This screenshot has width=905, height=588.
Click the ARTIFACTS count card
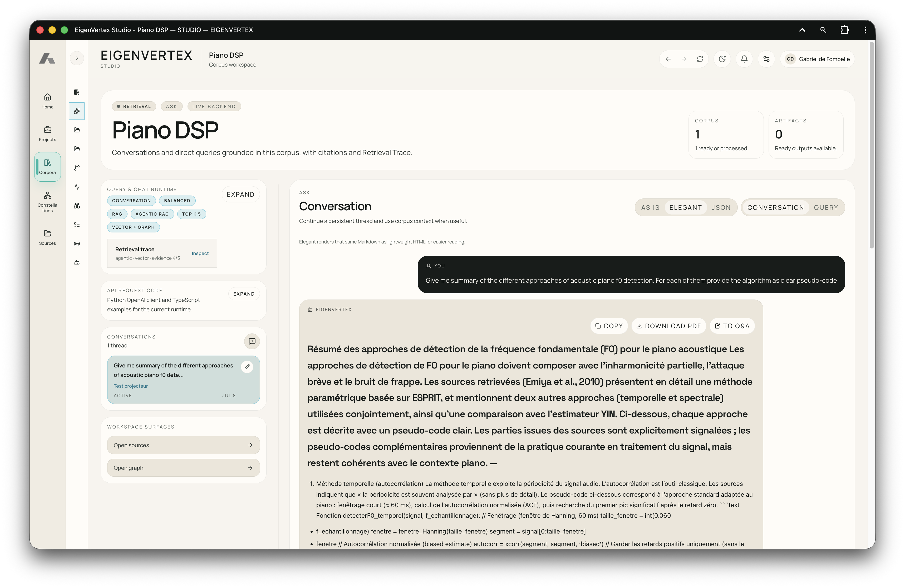[806, 135]
